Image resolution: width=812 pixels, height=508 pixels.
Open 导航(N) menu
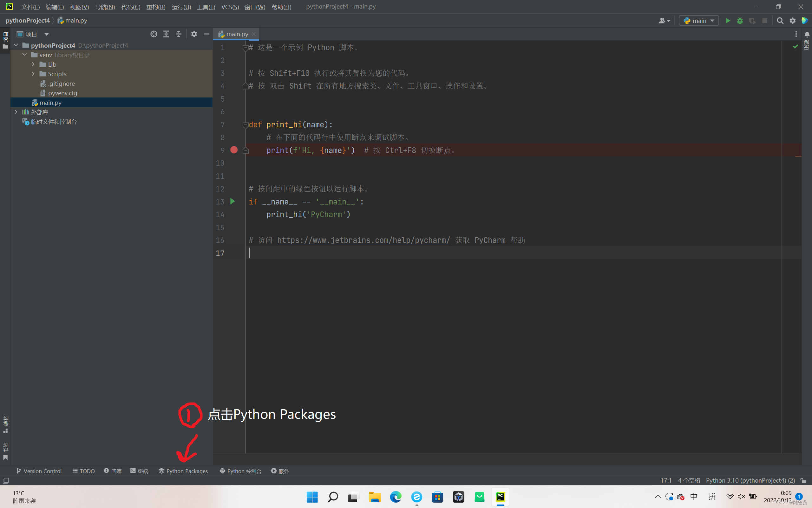pos(105,7)
